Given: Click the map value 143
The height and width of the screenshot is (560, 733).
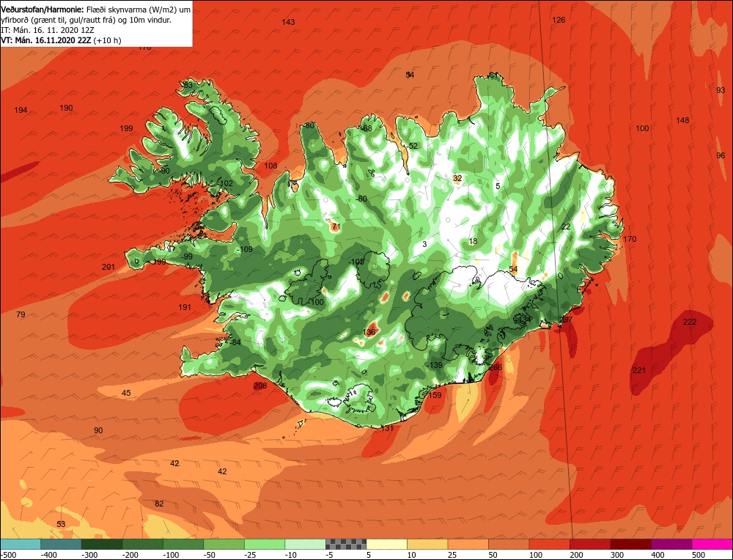Looking at the screenshot, I should pos(288,22).
